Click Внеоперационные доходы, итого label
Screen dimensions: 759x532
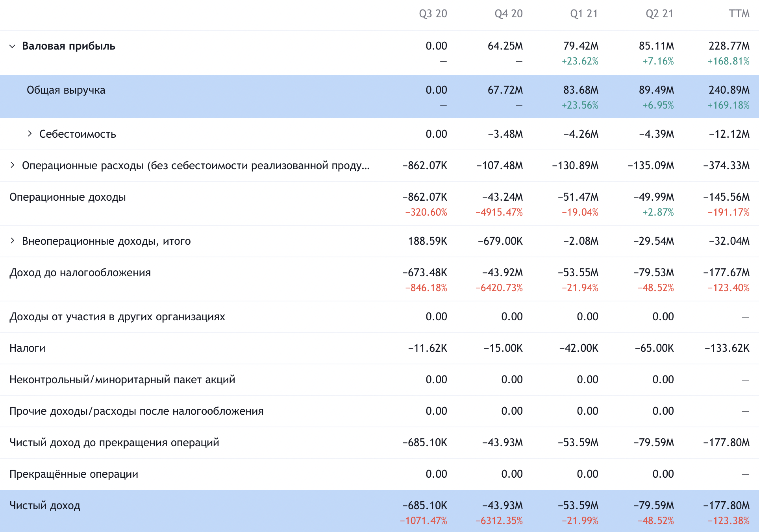point(106,241)
